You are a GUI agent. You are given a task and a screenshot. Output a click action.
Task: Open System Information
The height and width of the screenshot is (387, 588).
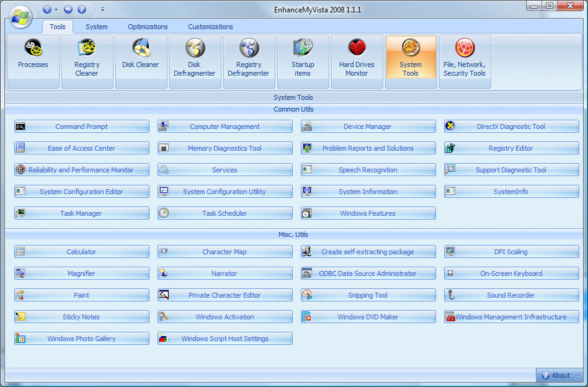[x=368, y=192]
